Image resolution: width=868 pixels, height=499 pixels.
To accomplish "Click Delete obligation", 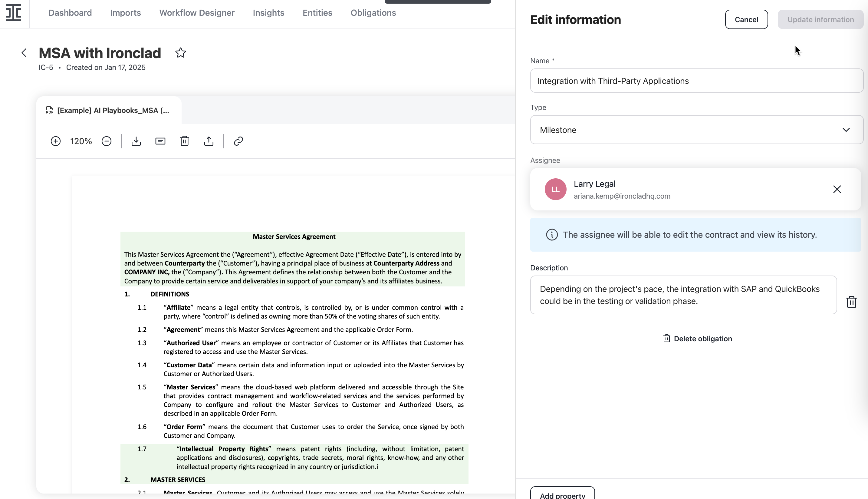I will pyautogui.click(x=697, y=339).
